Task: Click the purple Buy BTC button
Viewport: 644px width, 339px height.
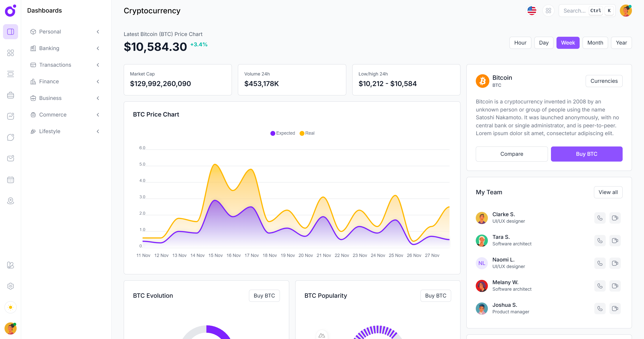Action: [x=586, y=154]
